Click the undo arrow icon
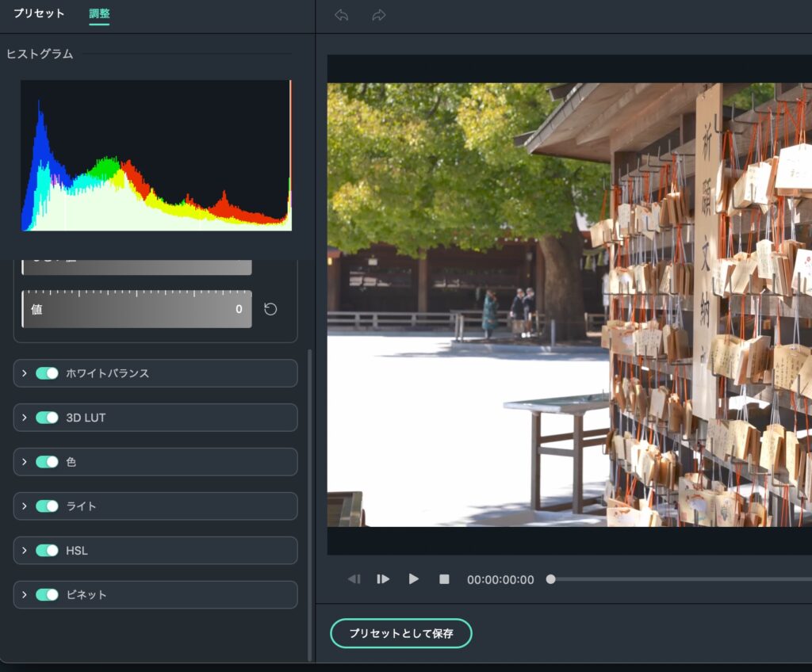This screenshot has width=812, height=672. 342,15
